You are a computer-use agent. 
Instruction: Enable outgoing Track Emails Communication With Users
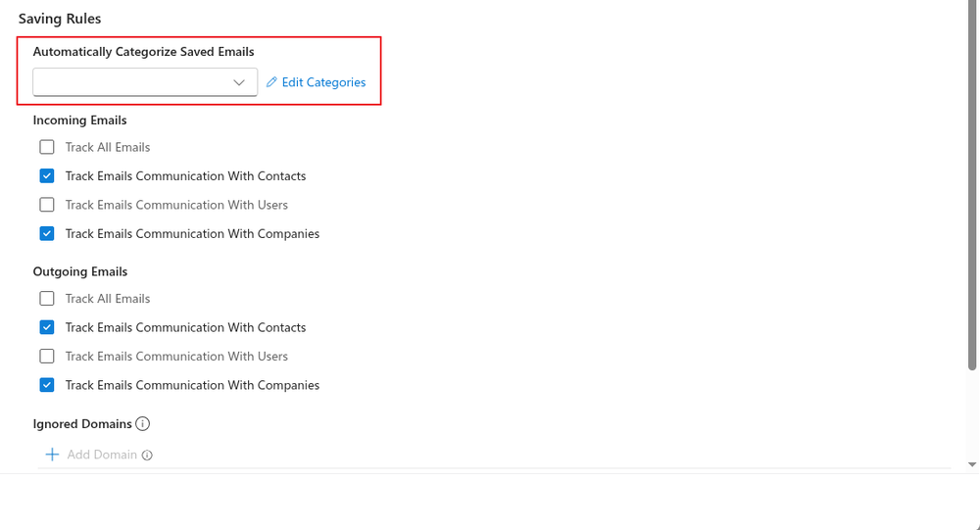(47, 356)
